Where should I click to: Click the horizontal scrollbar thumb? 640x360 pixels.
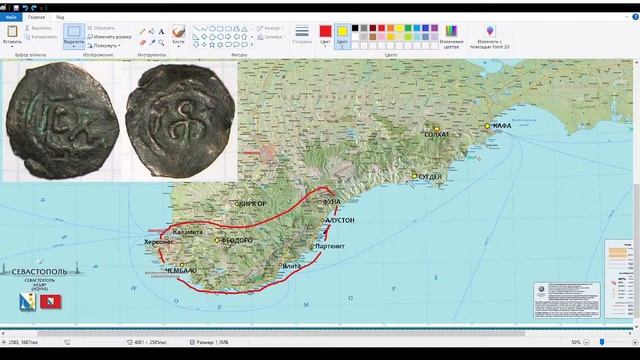click(281, 333)
